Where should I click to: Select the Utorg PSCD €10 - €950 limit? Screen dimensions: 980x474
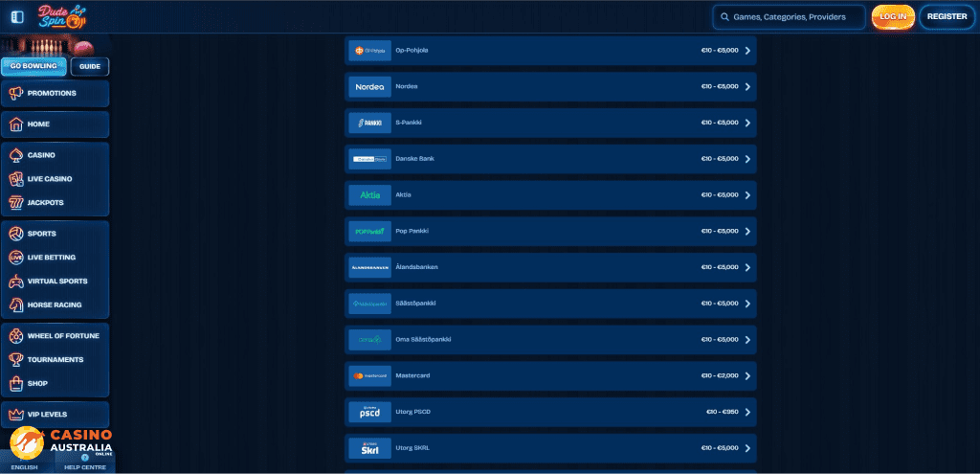[x=723, y=412]
